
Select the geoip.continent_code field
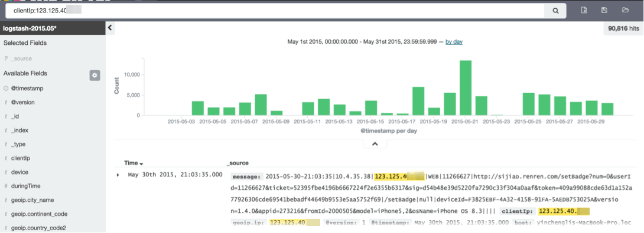(40, 214)
